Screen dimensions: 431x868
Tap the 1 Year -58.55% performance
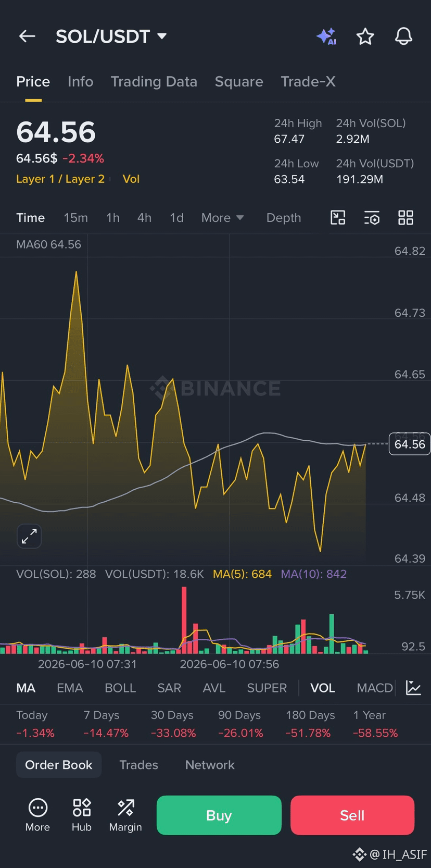tap(375, 724)
